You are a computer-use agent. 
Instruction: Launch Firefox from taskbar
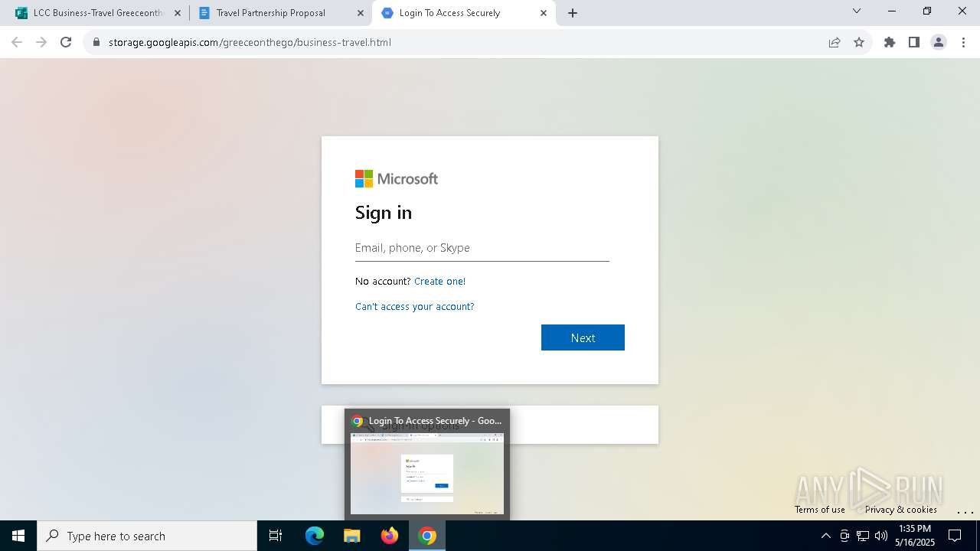[x=390, y=536]
